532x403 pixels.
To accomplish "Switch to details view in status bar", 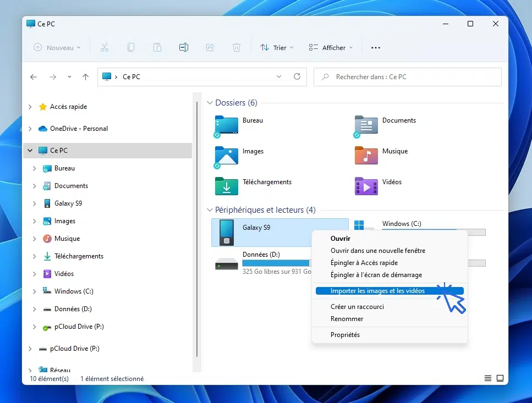I will click(x=488, y=378).
